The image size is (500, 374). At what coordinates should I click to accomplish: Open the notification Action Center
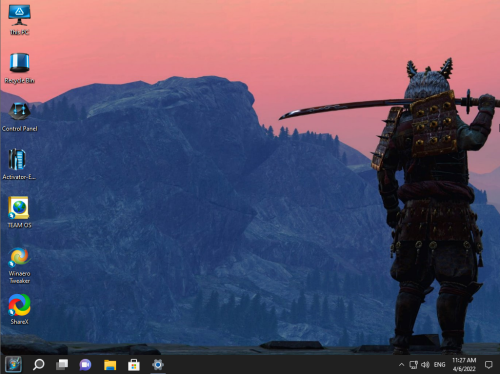click(488, 365)
